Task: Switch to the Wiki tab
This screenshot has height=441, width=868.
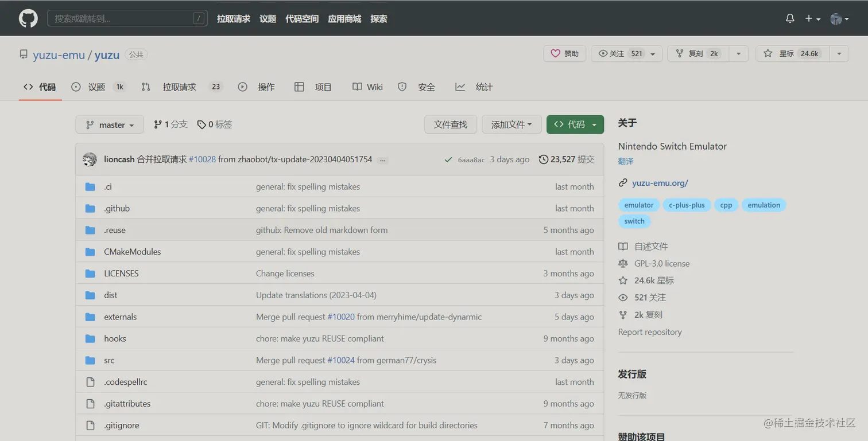Action: 367,87
